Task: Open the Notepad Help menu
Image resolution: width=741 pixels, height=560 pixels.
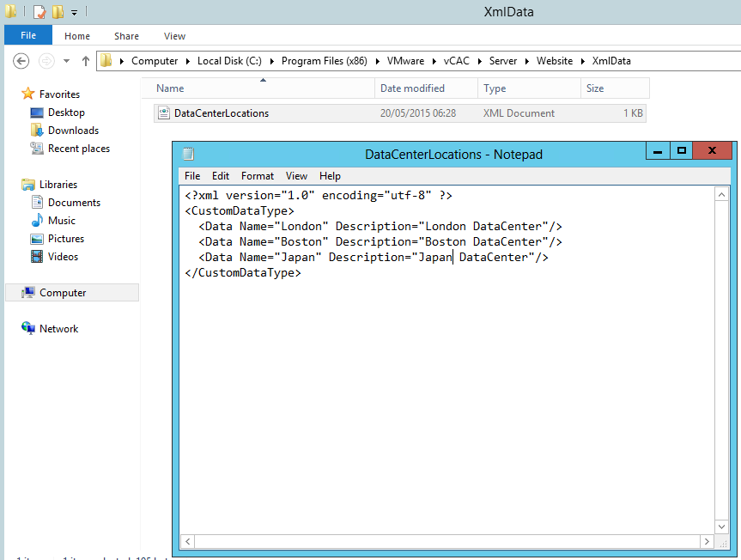Action: point(330,176)
